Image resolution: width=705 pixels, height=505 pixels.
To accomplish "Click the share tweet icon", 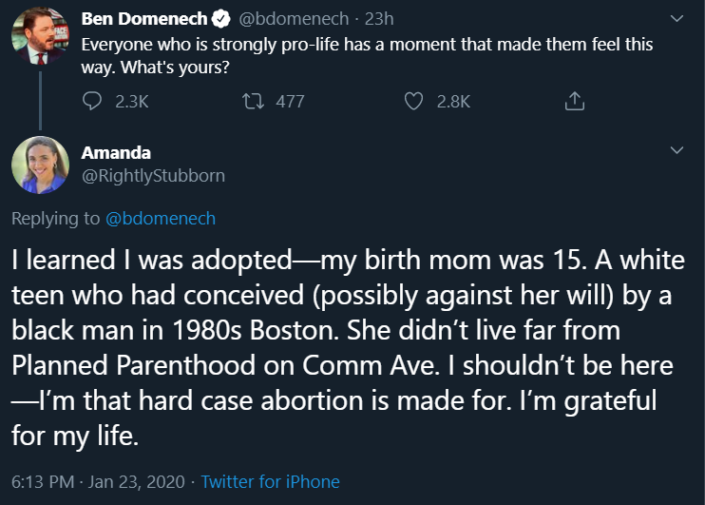I will pyautogui.click(x=573, y=101).
